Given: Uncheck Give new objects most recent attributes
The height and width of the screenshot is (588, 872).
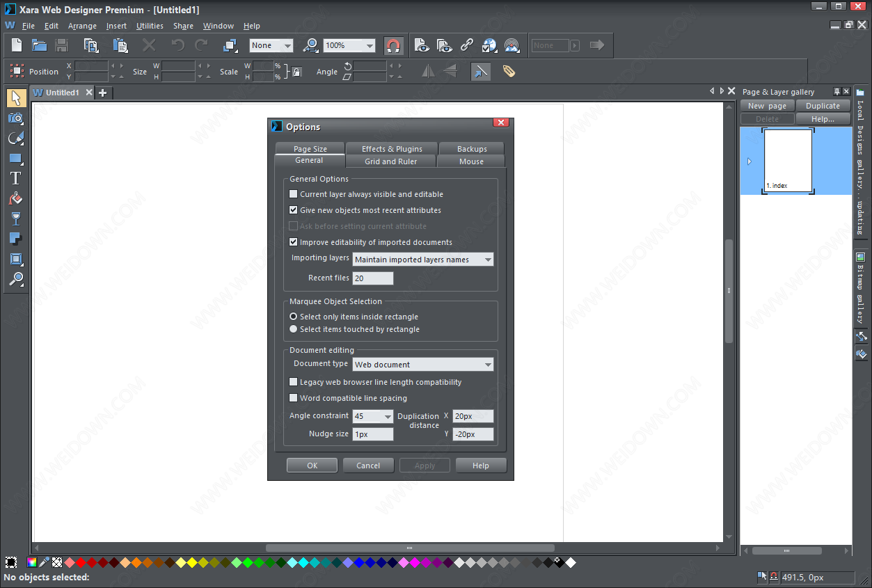Looking at the screenshot, I should click(x=293, y=210).
